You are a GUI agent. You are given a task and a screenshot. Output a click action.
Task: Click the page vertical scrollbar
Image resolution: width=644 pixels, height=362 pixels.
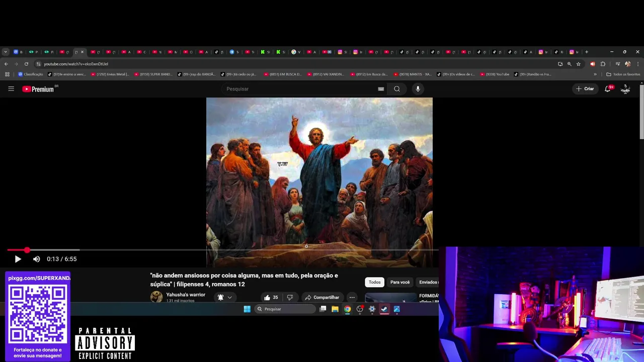coord(641,112)
